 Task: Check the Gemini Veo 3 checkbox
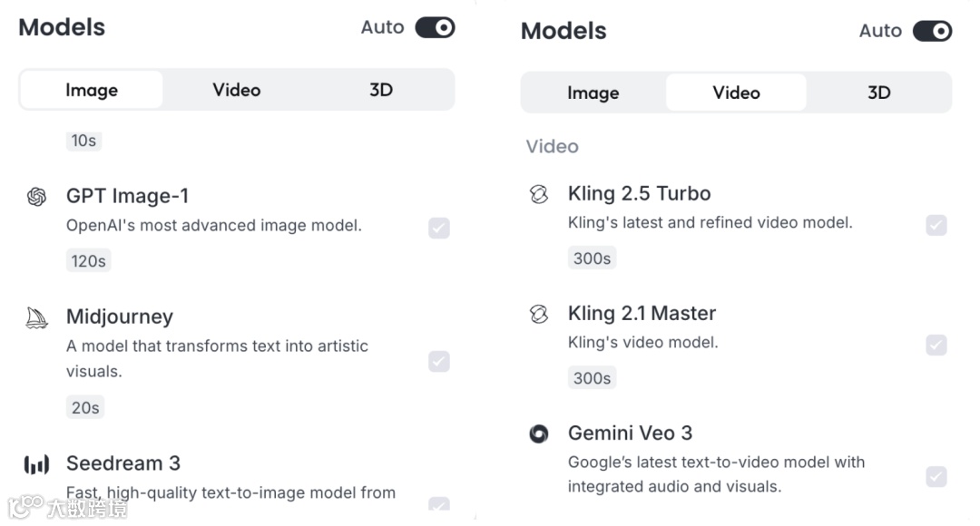(x=936, y=476)
